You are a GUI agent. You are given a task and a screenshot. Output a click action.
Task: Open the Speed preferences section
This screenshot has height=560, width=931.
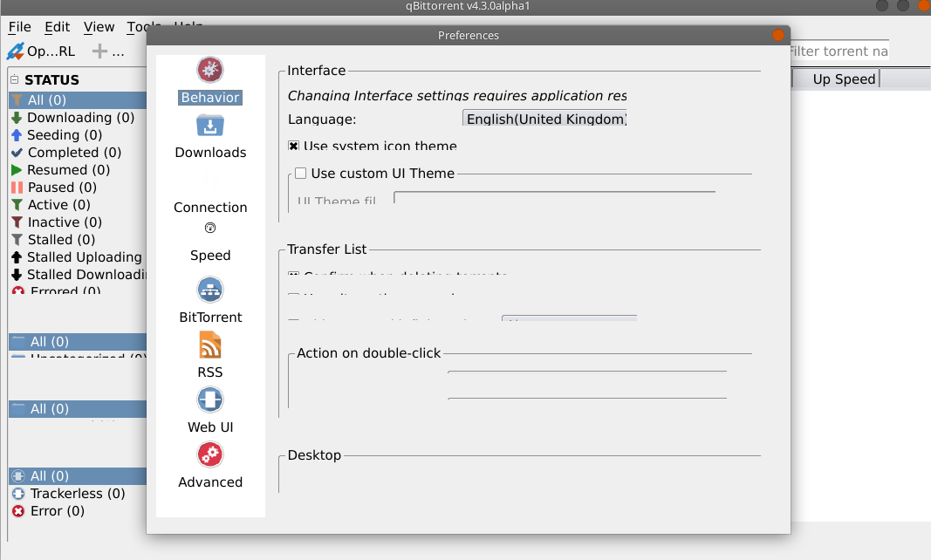tap(210, 243)
